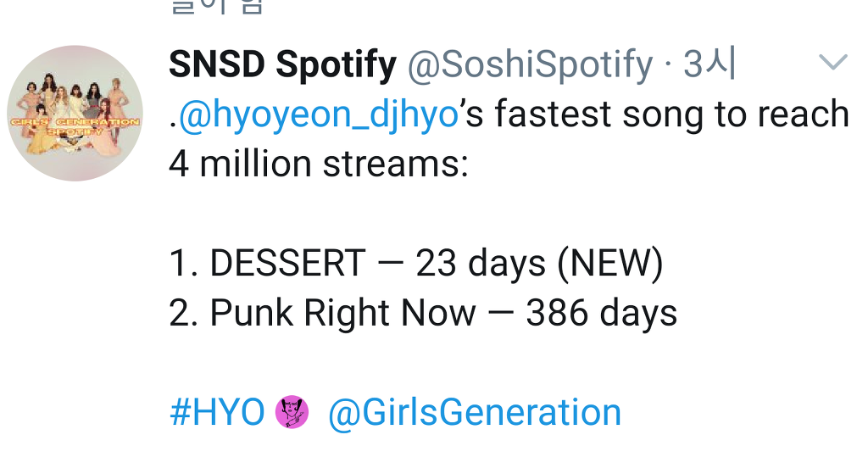868x457 pixels.
Task: Click the word DESSERT in the tweet
Action: pyautogui.click(x=287, y=264)
